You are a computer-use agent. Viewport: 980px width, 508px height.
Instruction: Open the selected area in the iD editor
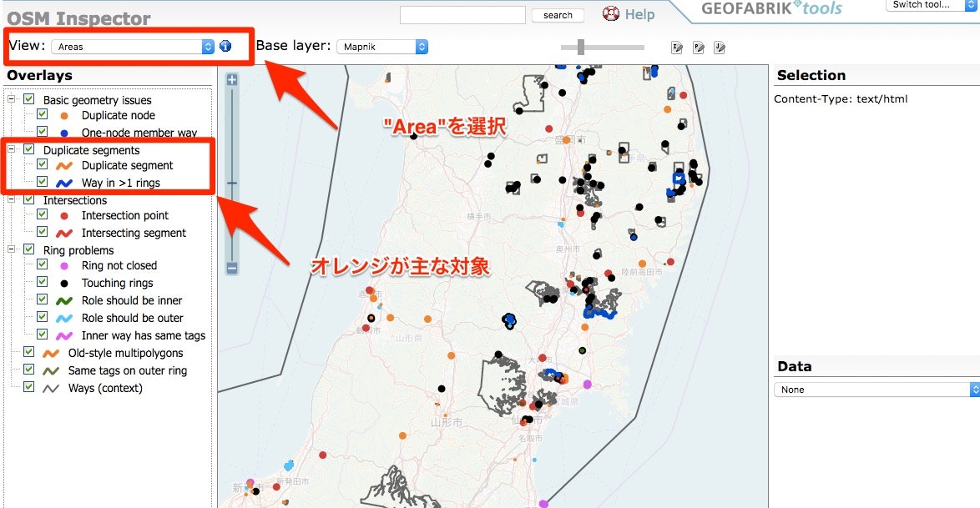coord(676,48)
